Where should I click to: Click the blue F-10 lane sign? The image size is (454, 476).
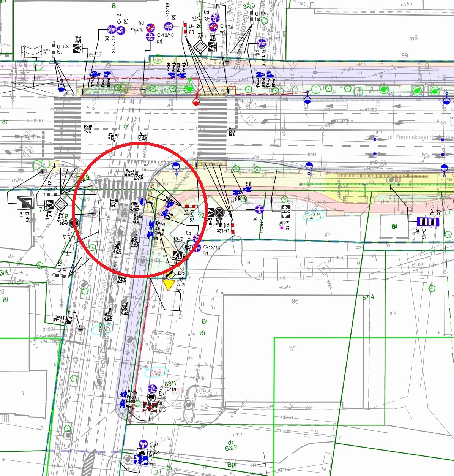coord(141,460)
